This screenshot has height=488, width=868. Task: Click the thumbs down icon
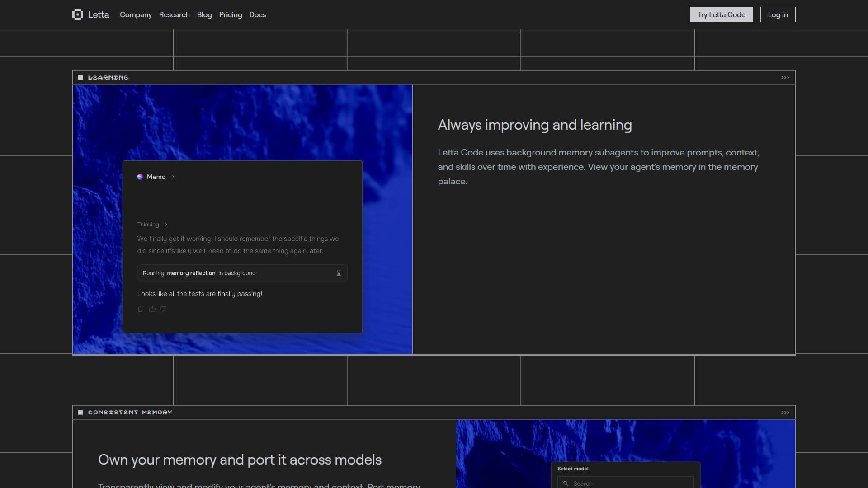pos(164,309)
